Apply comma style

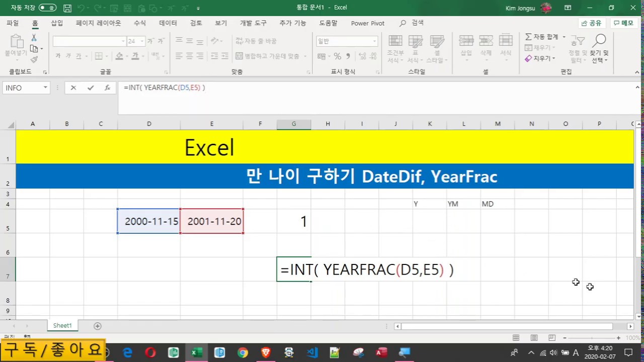(347, 56)
